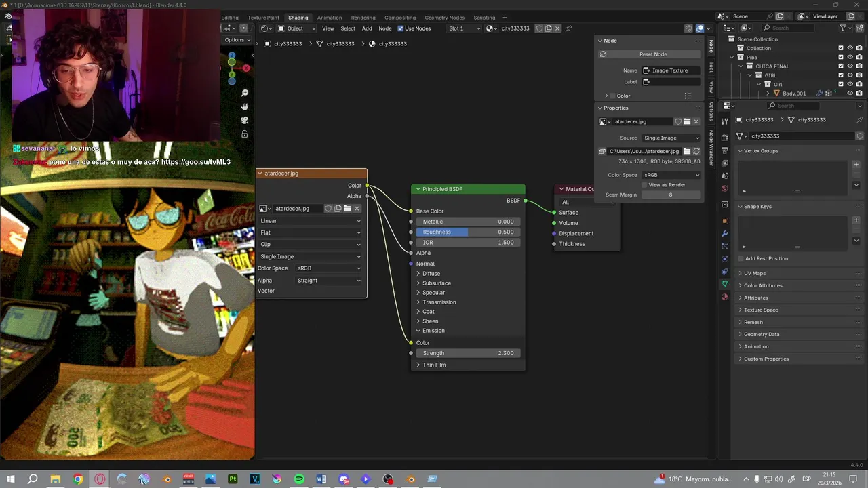Viewport: 868px width, 488px height.
Task: Open Outliner filter funnel icon
Action: (x=844, y=28)
